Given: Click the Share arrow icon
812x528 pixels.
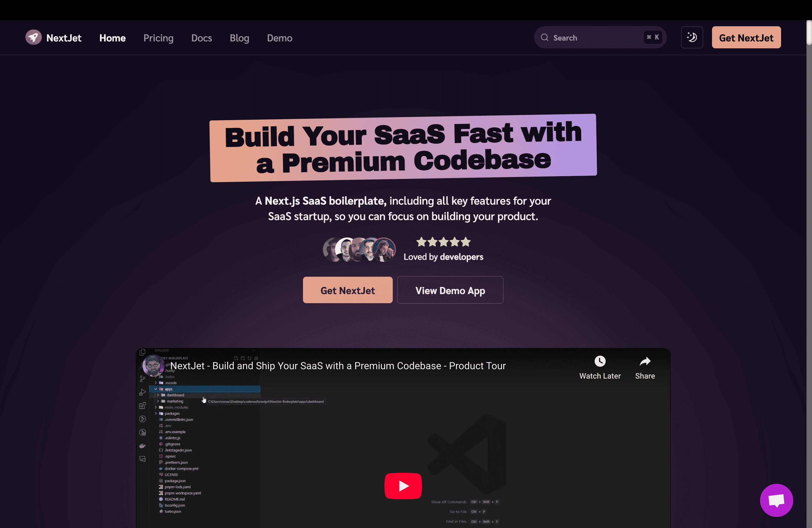Looking at the screenshot, I should pos(645,361).
